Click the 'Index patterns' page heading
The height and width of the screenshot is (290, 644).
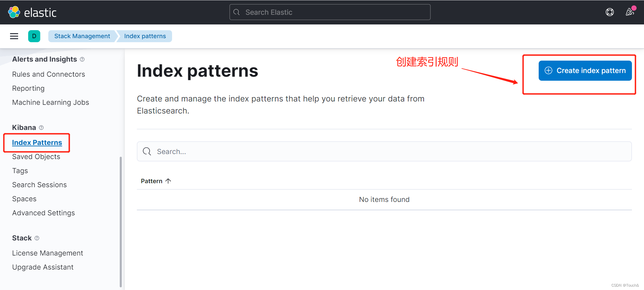[198, 71]
